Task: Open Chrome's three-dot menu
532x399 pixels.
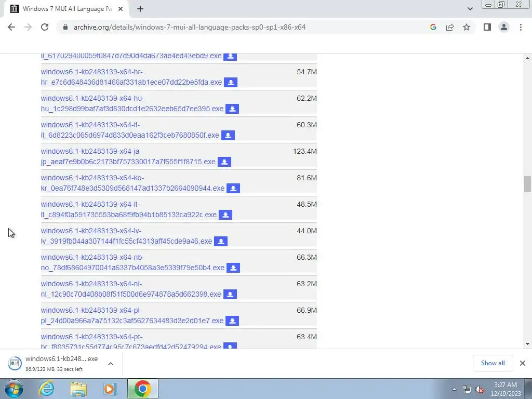Action: point(521,27)
